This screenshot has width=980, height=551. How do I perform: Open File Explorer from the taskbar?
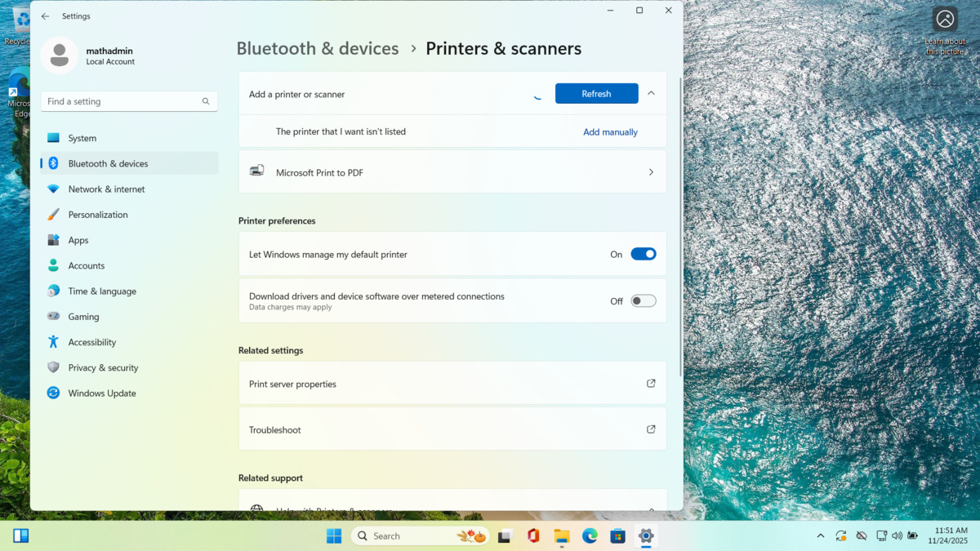pyautogui.click(x=562, y=536)
